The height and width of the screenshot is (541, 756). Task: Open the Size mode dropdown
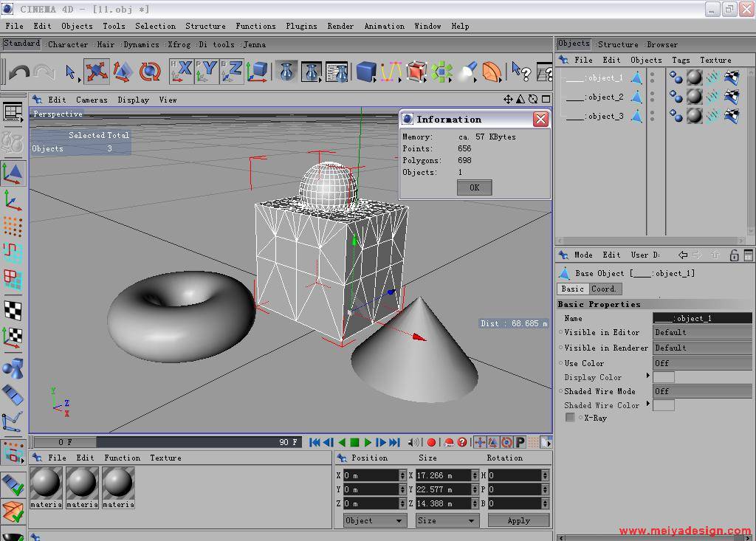pyautogui.click(x=446, y=520)
